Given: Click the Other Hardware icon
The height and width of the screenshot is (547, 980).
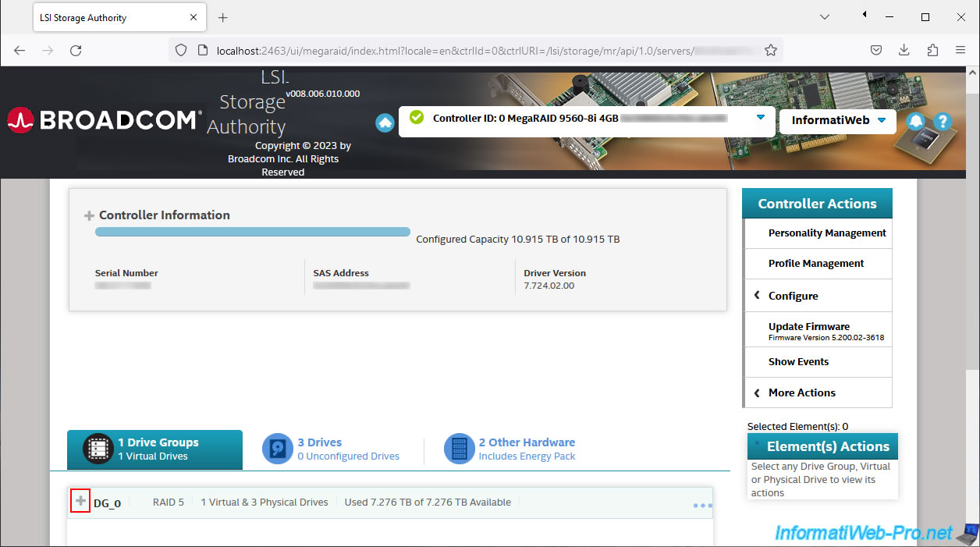Looking at the screenshot, I should pos(459,449).
